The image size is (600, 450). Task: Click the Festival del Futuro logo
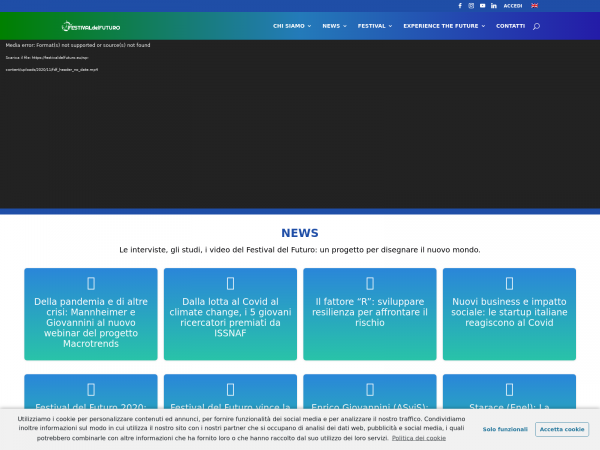pyautogui.click(x=91, y=26)
